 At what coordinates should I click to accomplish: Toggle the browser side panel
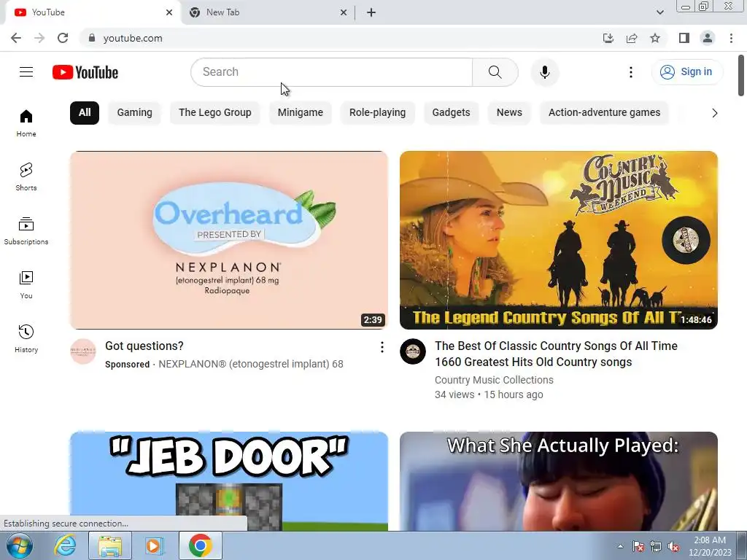click(684, 38)
